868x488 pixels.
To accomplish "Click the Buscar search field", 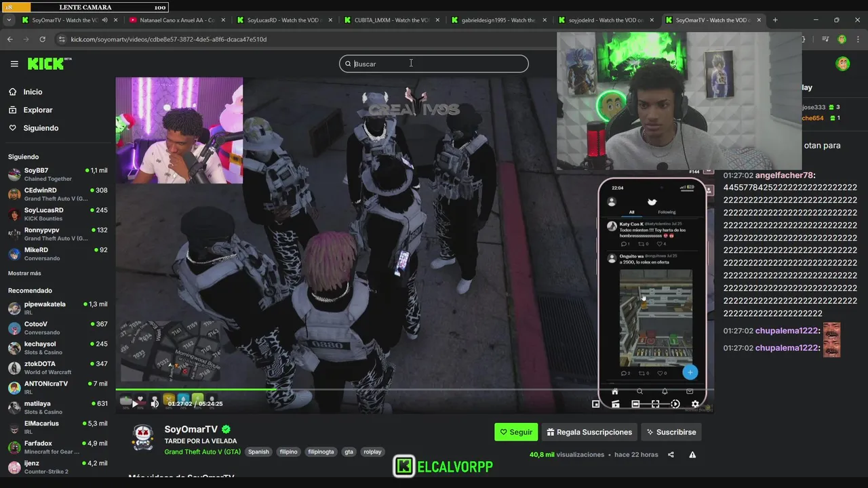I will [x=434, y=64].
